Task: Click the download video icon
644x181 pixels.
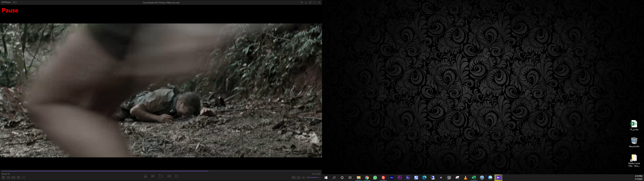Action: [x=8, y=177]
